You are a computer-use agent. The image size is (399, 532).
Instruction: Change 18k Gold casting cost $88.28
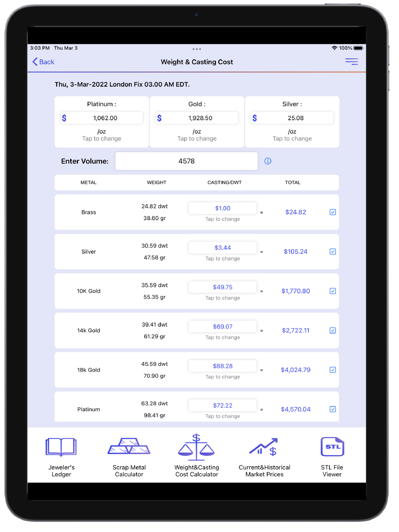tap(223, 366)
